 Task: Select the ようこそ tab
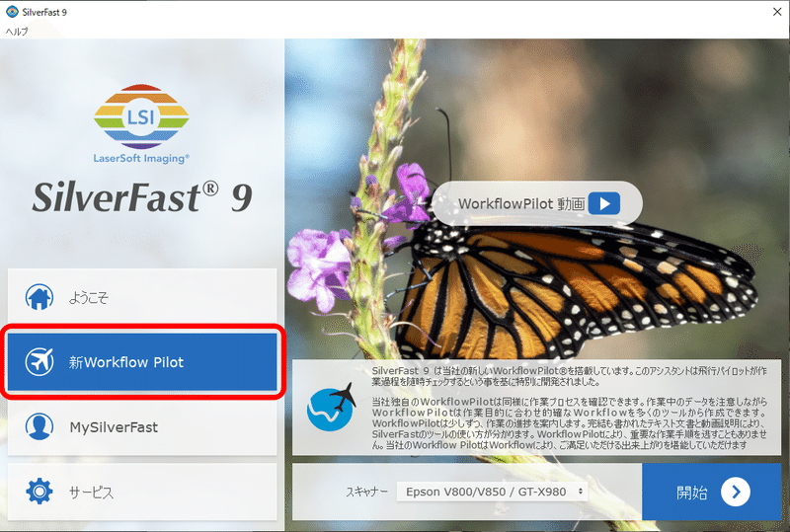pos(142,297)
